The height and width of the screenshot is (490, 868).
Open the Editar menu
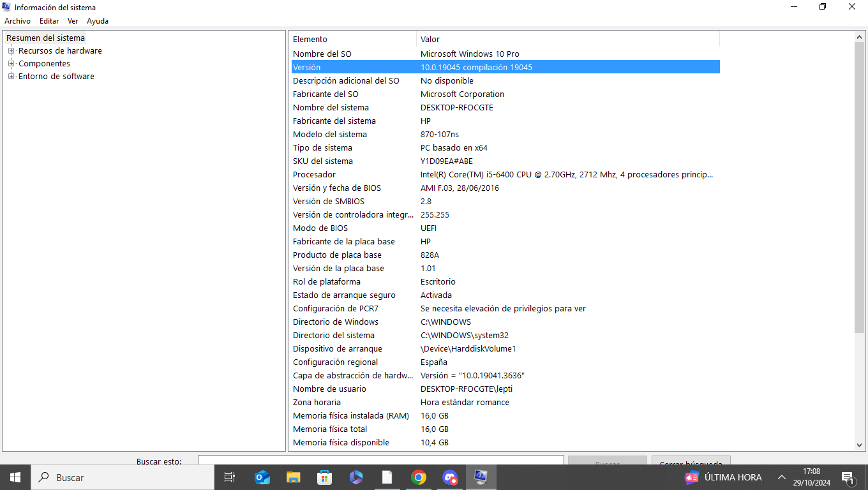(x=49, y=21)
